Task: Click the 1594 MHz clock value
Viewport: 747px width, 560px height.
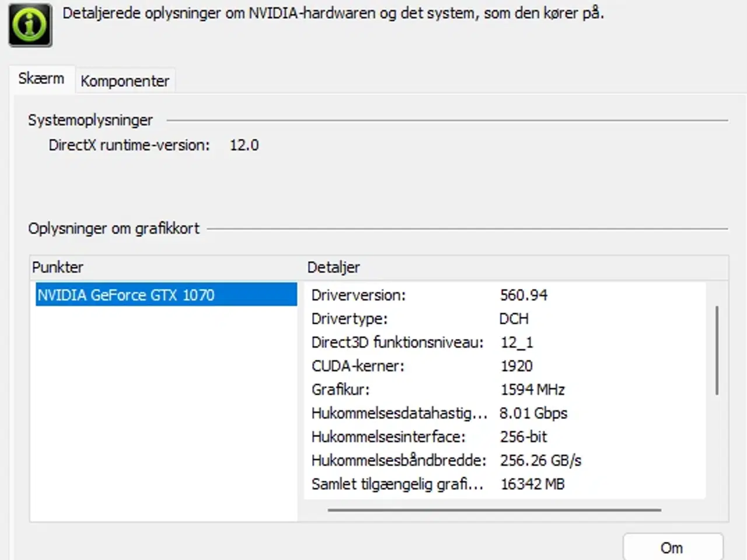Action: pyautogui.click(x=532, y=389)
